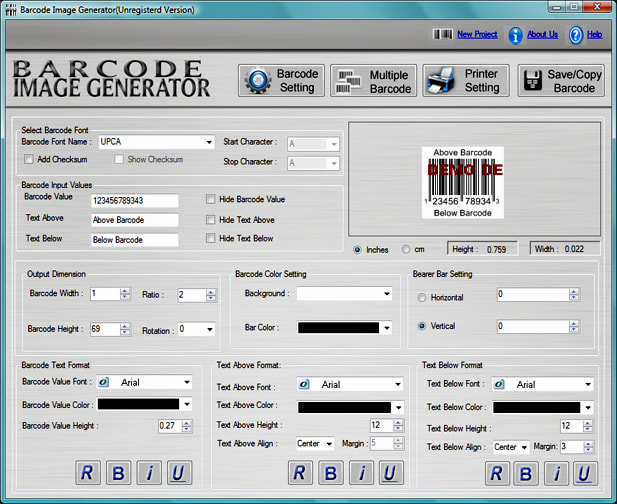Open the About Us link
Image resolution: width=617 pixels, height=504 pixels.
(x=542, y=35)
